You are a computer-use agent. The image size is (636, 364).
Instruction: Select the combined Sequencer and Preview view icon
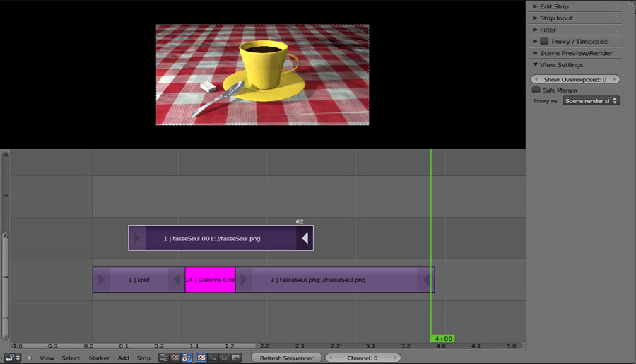pyautogui.click(x=186, y=358)
